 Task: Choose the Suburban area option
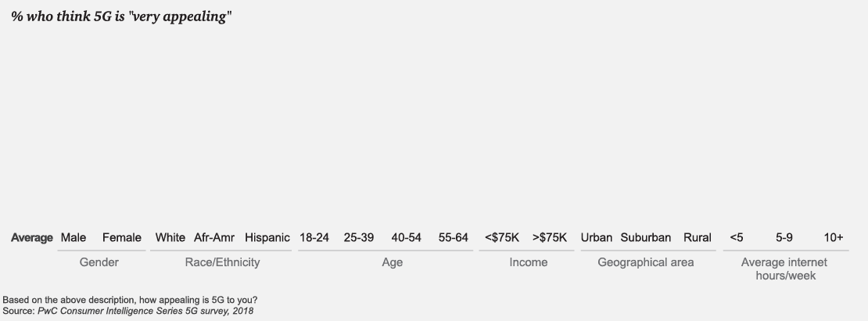tap(646, 237)
